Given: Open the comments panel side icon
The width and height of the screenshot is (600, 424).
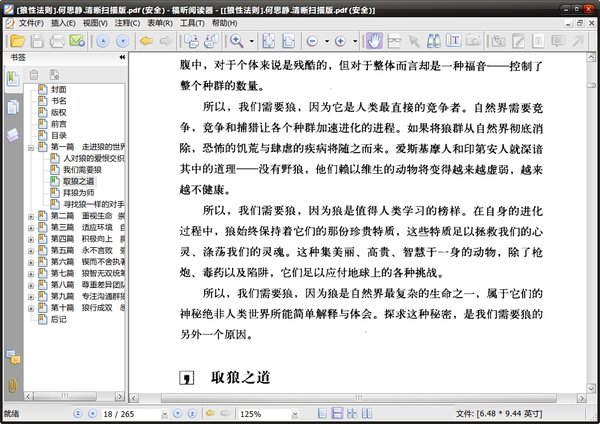Looking at the screenshot, I should click(x=13, y=358).
